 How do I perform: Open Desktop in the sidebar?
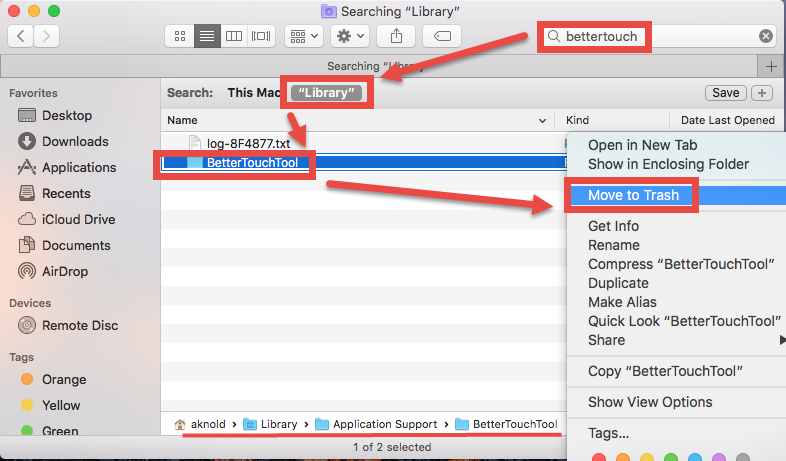67,116
